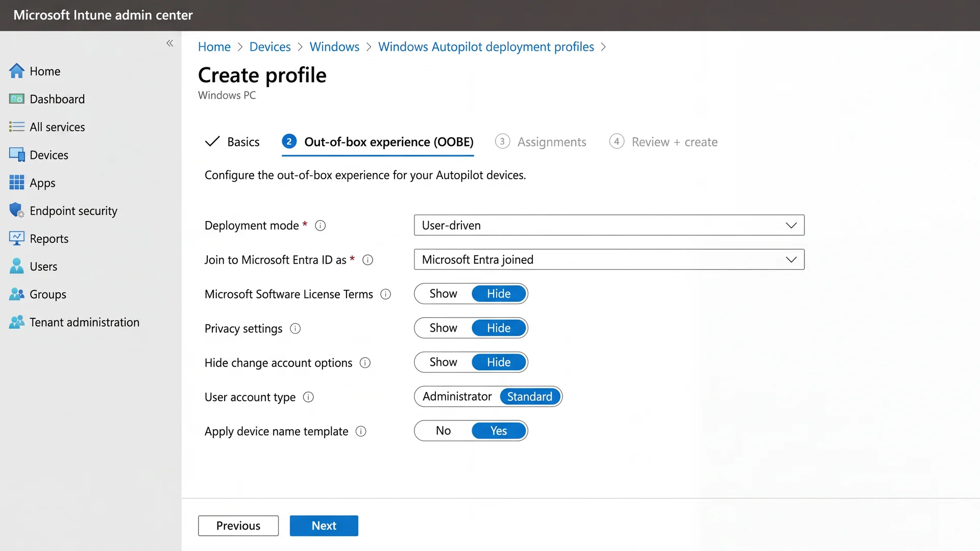Image resolution: width=980 pixels, height=551 pixels.
Task: Click the Create profile heading
Action: point(262,76)
